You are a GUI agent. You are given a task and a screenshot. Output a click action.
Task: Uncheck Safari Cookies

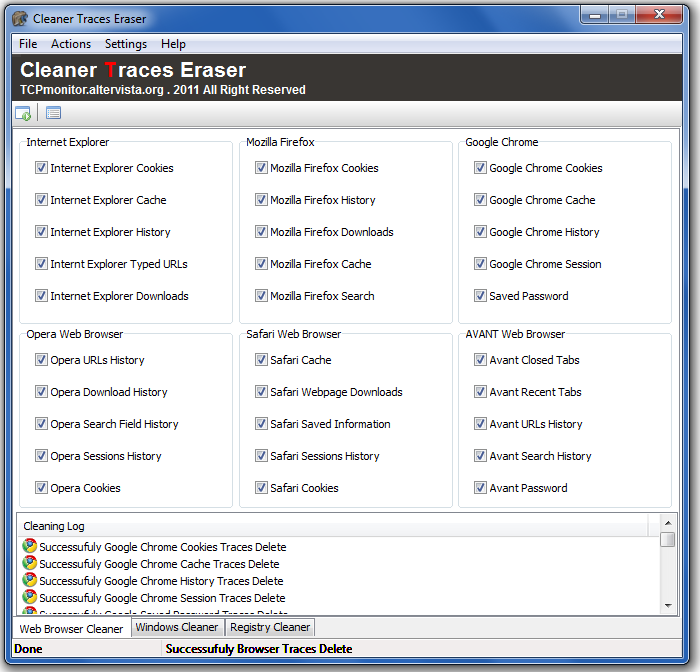click(x=261, y=488)
